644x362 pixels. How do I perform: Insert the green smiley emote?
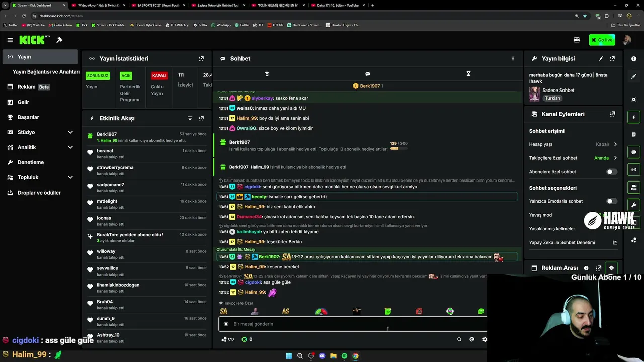tap(387, 311)
